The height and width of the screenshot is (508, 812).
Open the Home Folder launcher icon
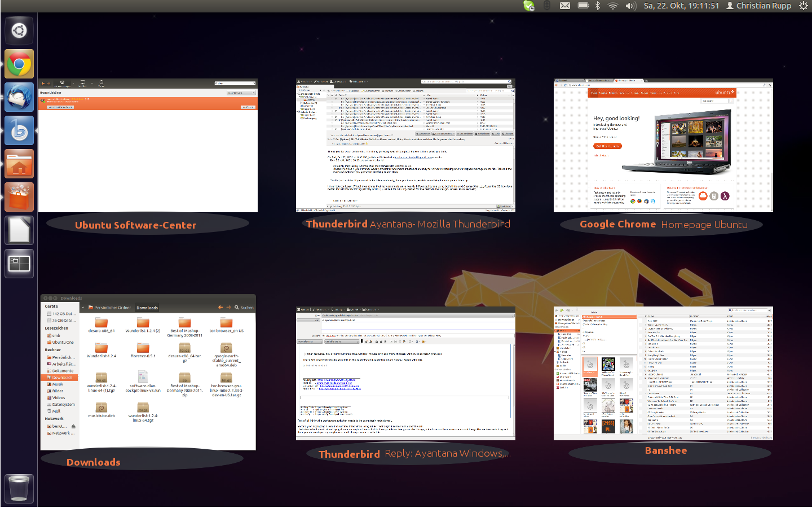click(x=19, y=164)
